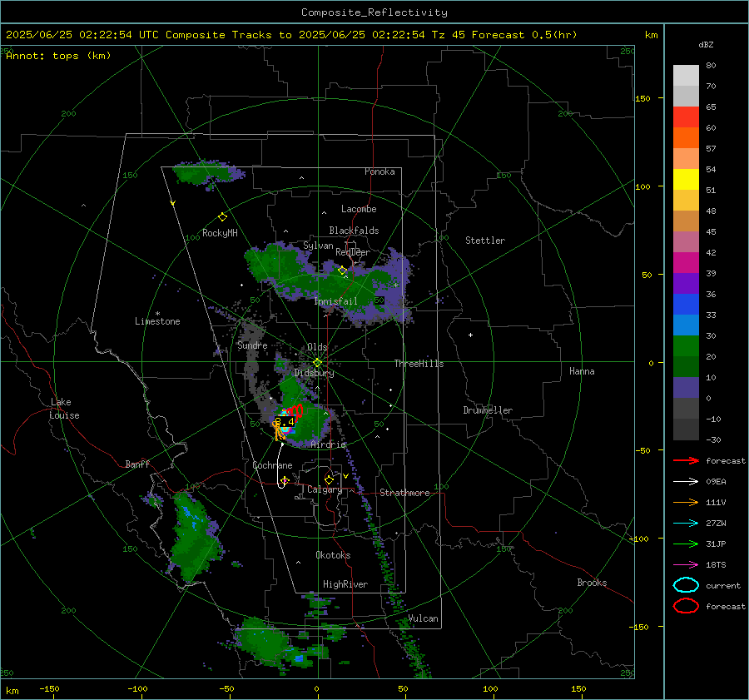Select the magenta 18TS track arrow
This screenshot has width=749, height=700.
tap(686, 565)
